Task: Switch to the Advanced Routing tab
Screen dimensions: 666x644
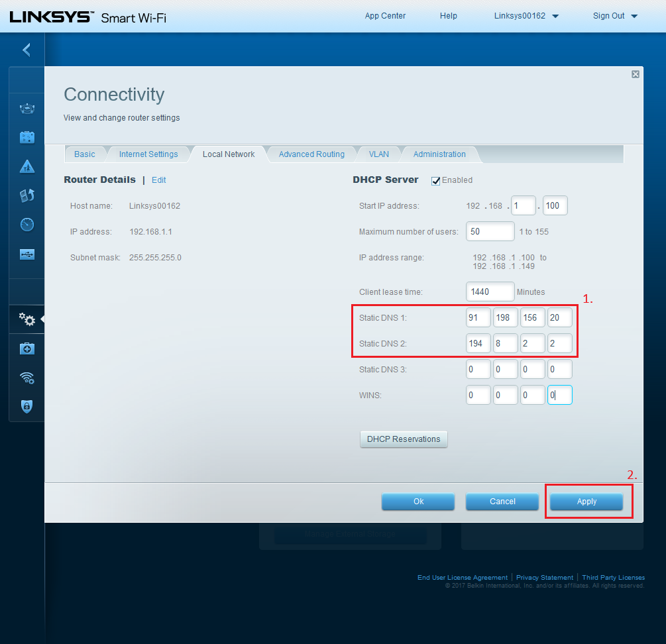Action: [x=311, y=154]
